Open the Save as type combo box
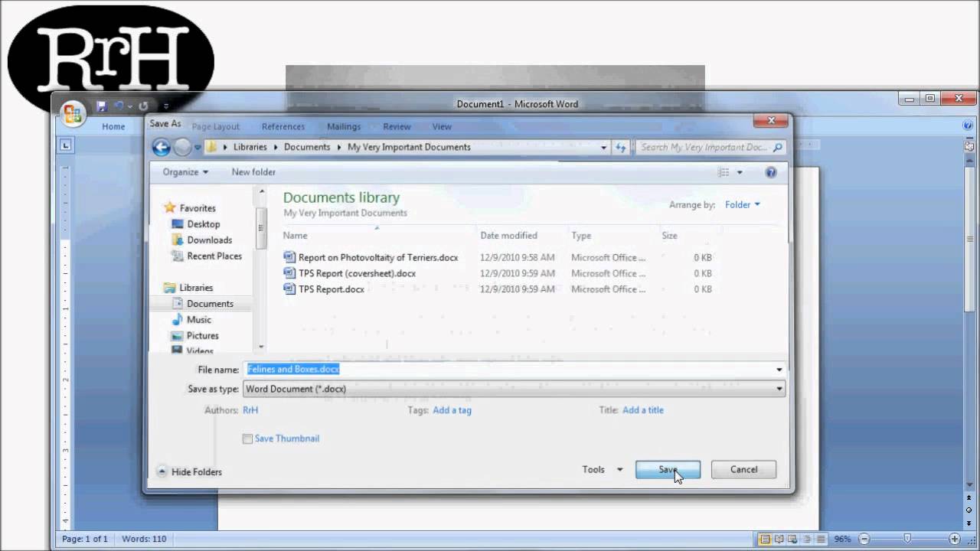This screenshot has width=980, height=551. [x=514, y=389]
